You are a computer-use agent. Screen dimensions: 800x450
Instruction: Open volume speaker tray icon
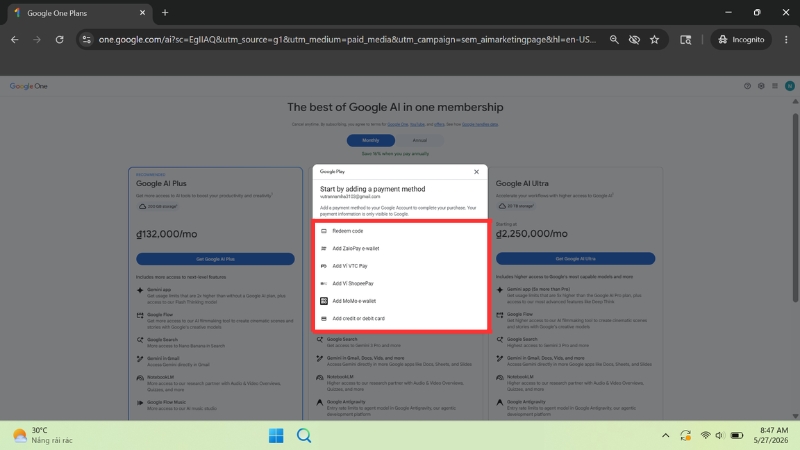[x=719, y=435]
